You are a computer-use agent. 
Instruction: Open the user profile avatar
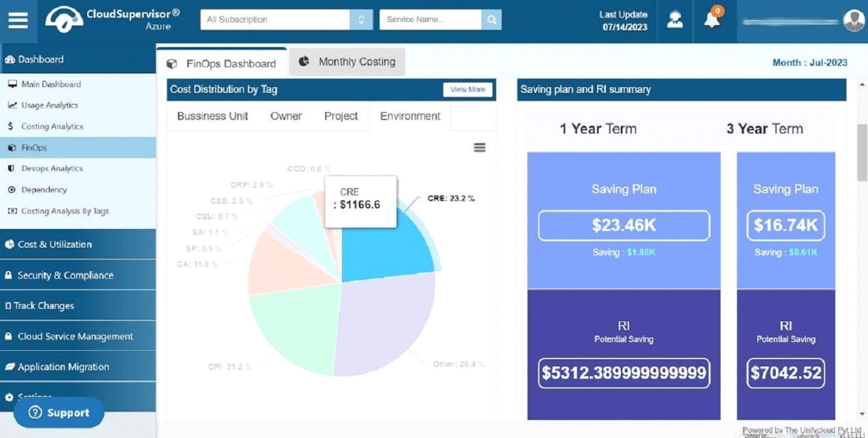click(854, 21)
